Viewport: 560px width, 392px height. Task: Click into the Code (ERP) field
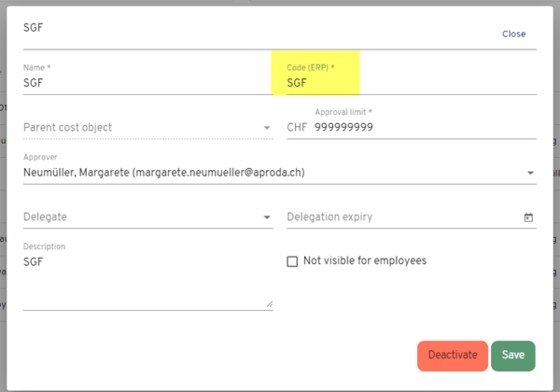(411, 83)
